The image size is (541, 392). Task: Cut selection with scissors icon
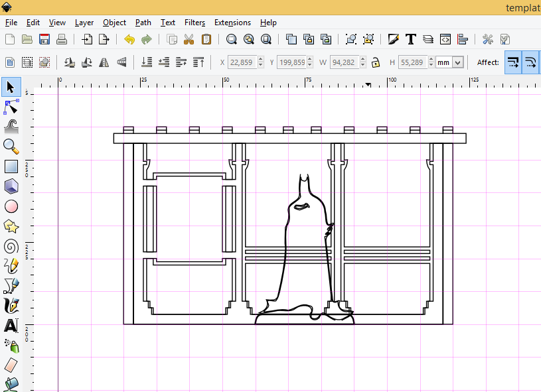pyautogui.click(x=189, y=39)
